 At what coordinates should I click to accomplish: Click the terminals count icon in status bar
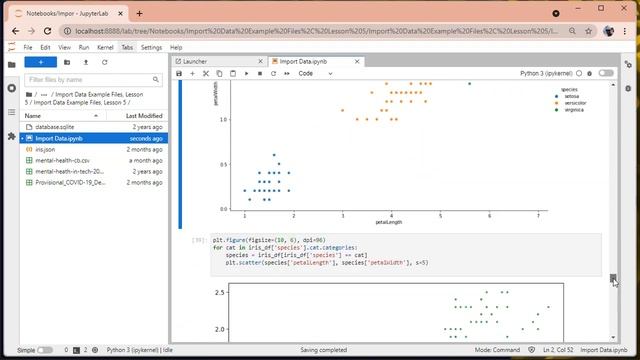pos(76,350)
